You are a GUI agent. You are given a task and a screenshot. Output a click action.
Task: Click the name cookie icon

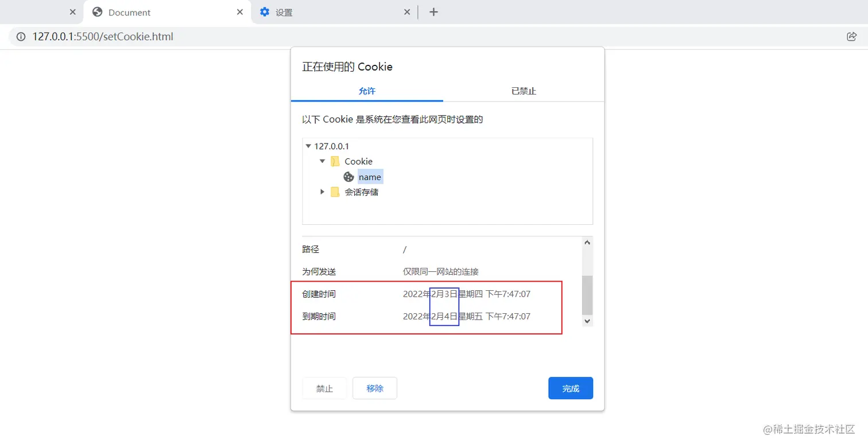tap(348, 177)
